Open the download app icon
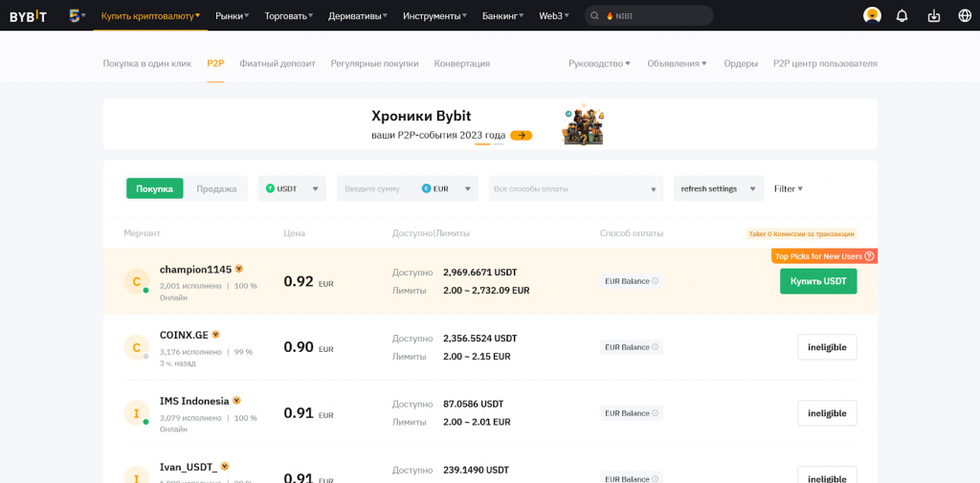 click(934, 15)
